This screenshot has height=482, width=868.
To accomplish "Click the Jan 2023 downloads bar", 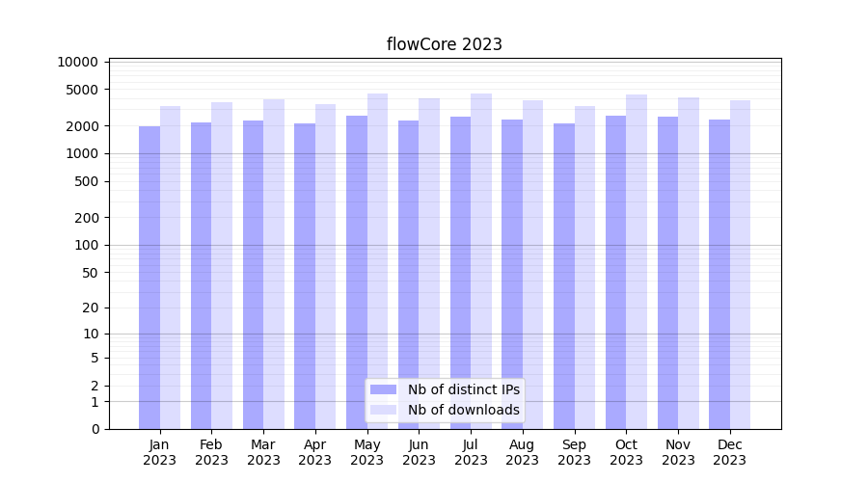I will [171, 268].
